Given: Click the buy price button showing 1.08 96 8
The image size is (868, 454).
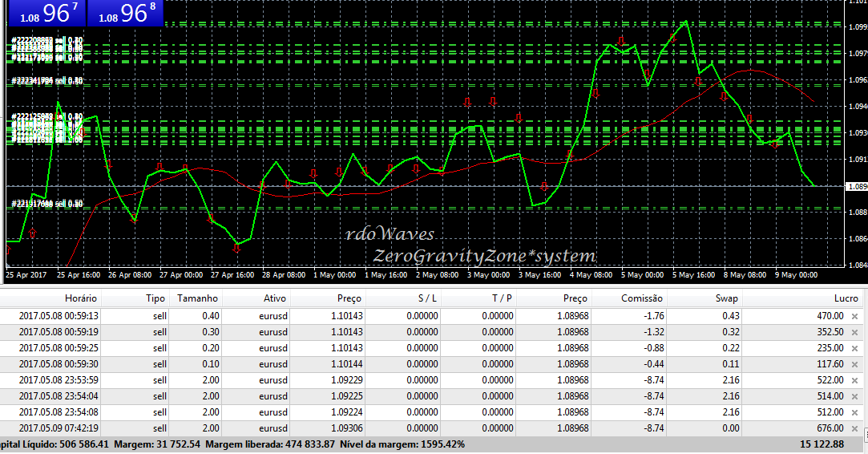Looking at the screenshot, I should [126, 13].
